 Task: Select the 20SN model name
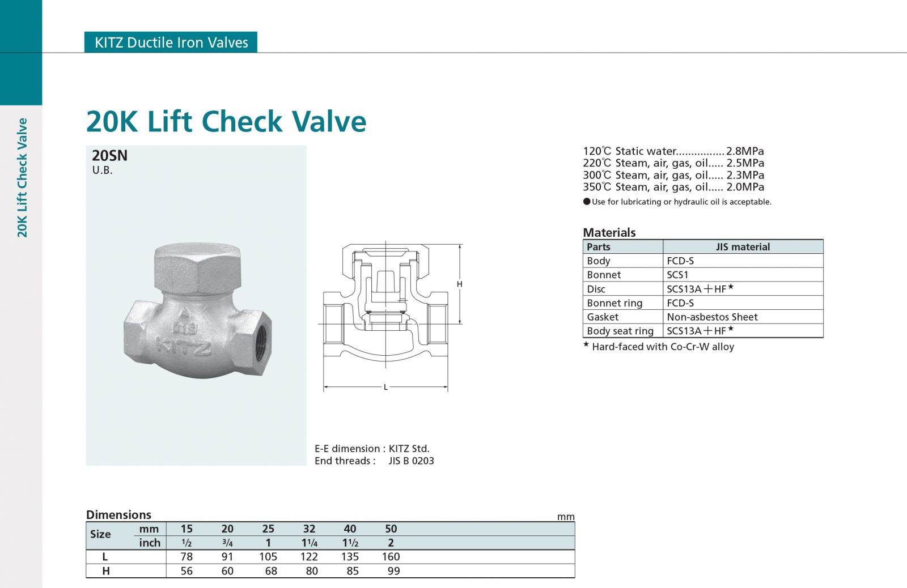(x=110, y=156)
